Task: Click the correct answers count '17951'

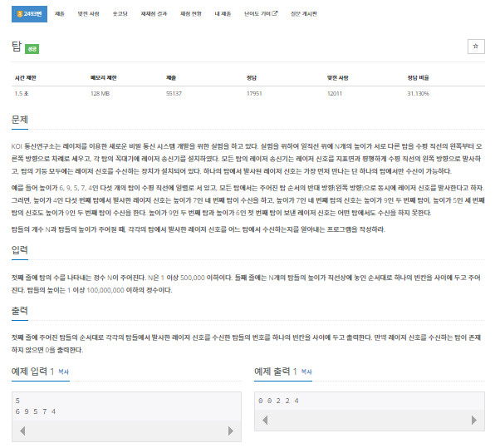Action: click(254, 94)
